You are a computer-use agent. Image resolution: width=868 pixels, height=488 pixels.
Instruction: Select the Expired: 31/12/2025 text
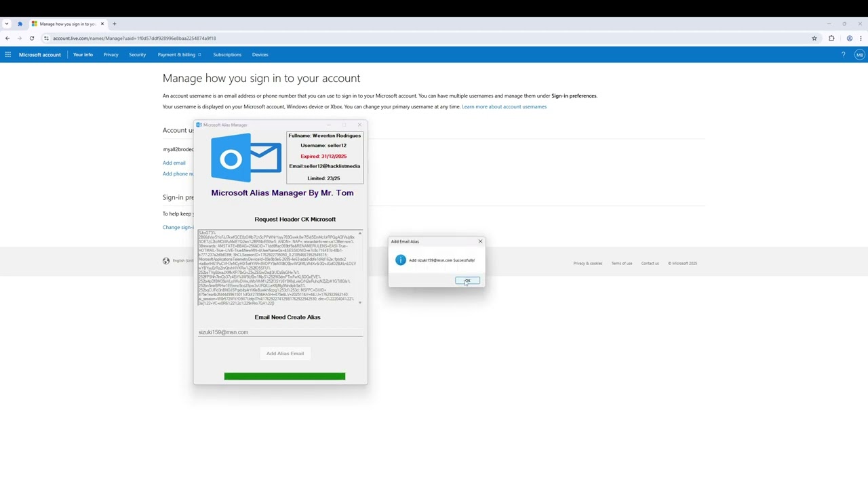click(323, 156)
